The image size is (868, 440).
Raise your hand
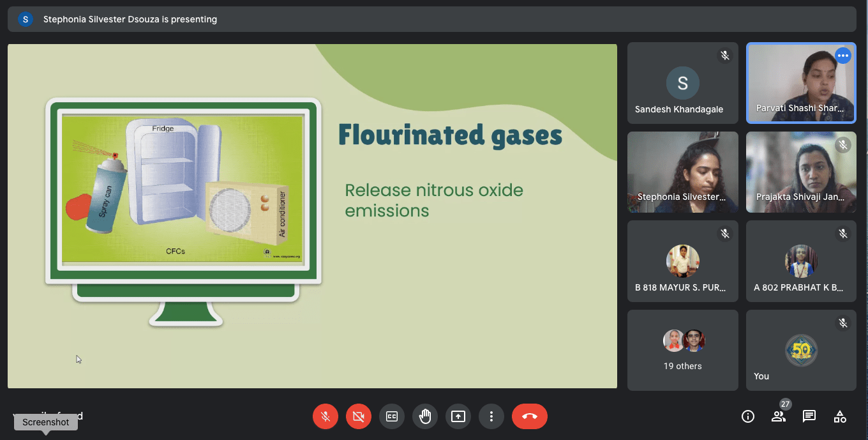pos(425,416)
